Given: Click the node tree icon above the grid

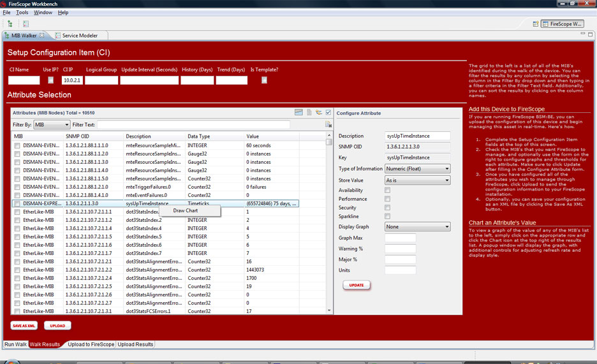Looking at the screenshot, I should [319, 112].
